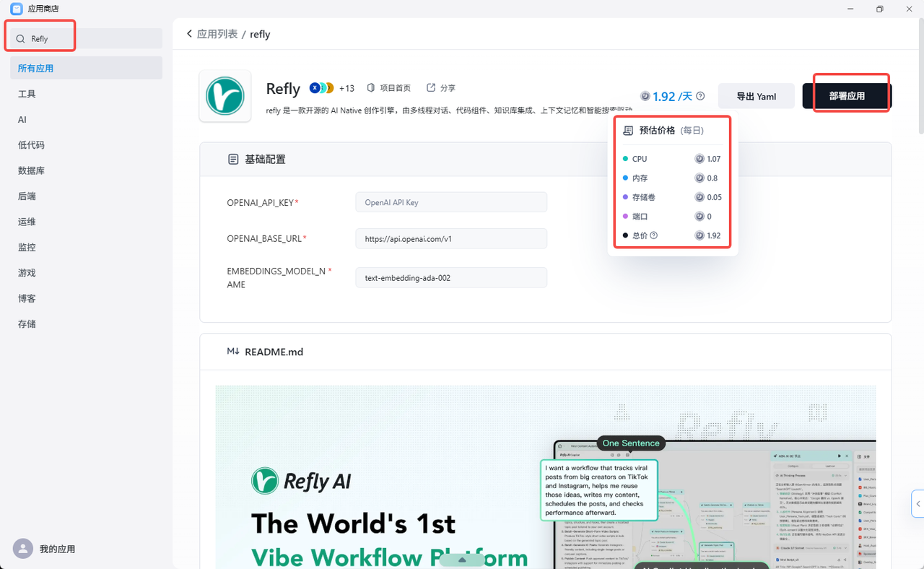
Task: Click the help icon beside daily price
Action: coord(700,96)
